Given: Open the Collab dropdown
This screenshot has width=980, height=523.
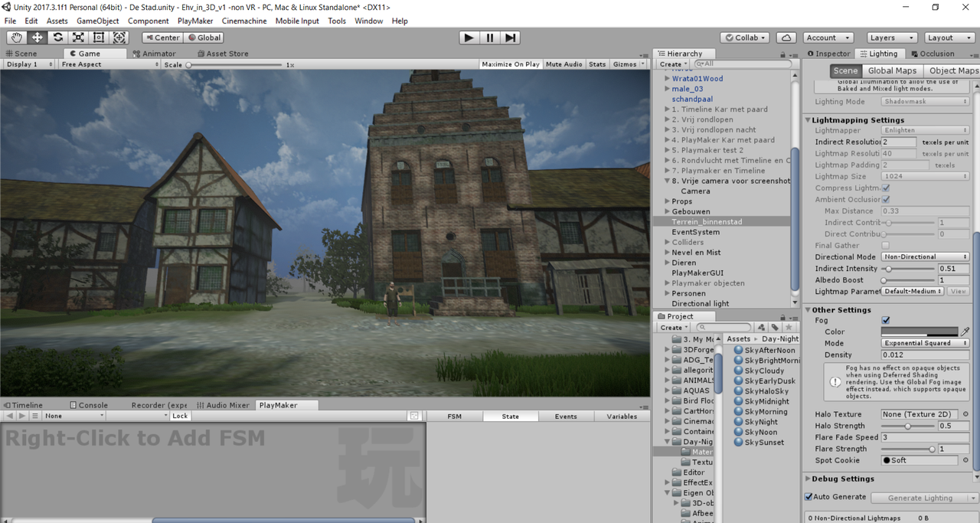Looking at the screenshot, I should pyautogui.click(x=745, y=38).
